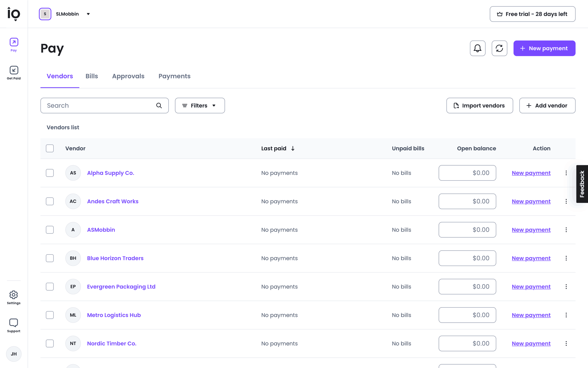Click the BH vendor avatar

73,258
